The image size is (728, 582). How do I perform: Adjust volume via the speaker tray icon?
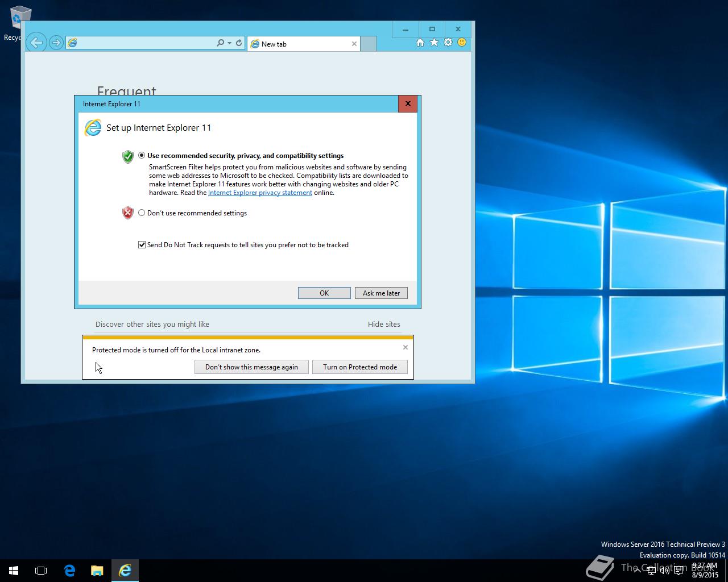point(664,570)
